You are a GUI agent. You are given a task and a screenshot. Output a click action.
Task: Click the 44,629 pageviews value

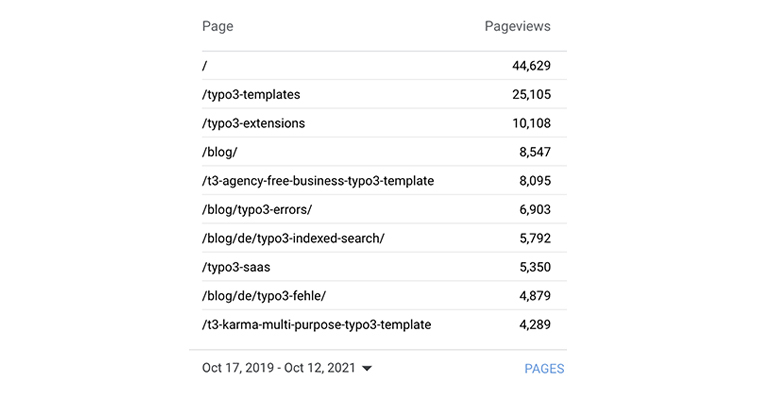(x=531, y=66)
